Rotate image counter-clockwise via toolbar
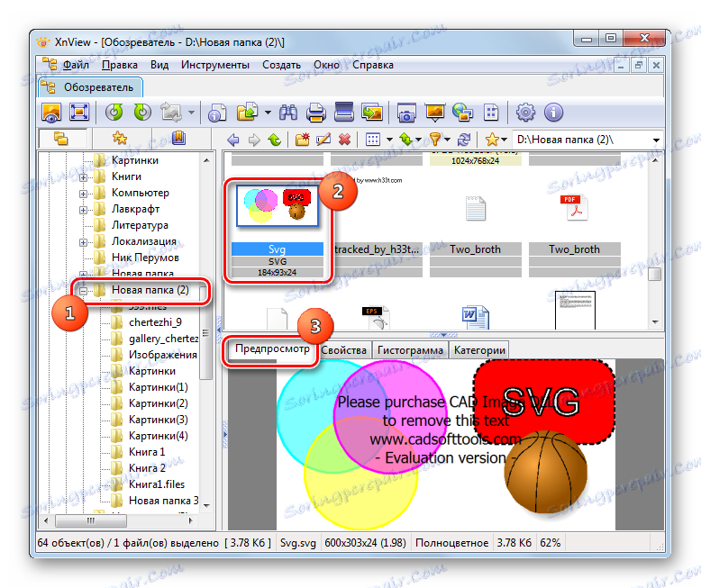The width and height of the screenshot is (701, 588). (x=114, y=113)
